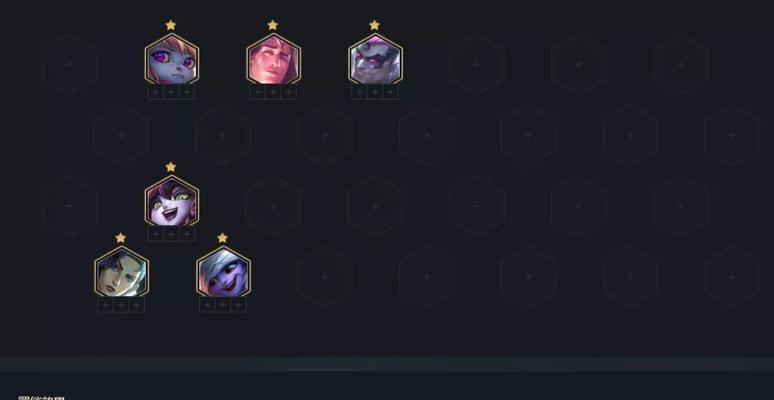The image size is (774, 400).
Task: Toggle star above white-haired purple-skinned champion
Action: pos(222,238)
